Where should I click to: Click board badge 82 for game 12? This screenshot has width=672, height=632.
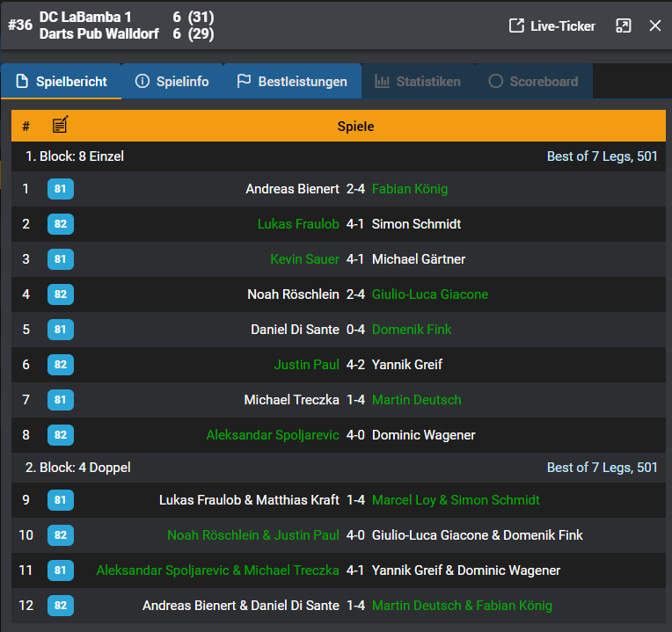61,606
